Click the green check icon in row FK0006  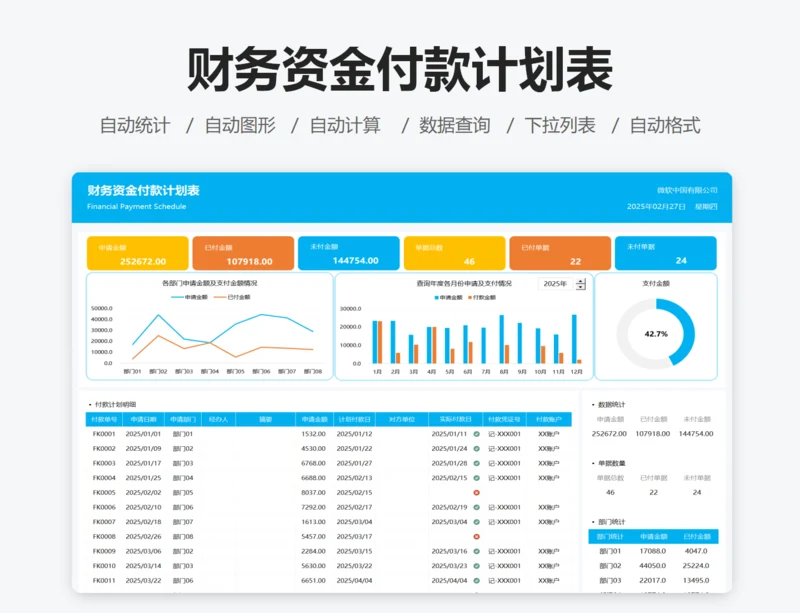(477, 507)
